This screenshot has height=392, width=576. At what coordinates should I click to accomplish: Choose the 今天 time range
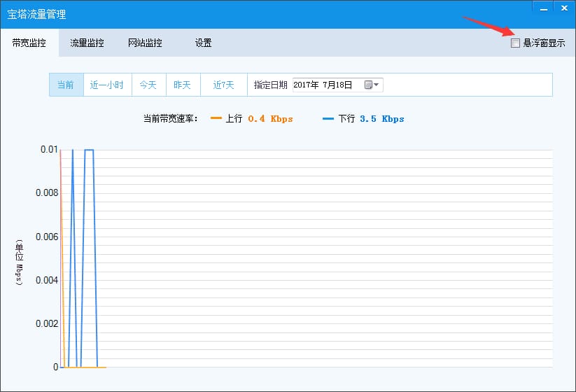tap(149, 85)
